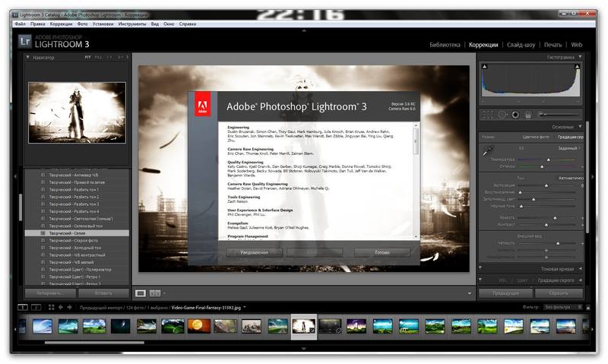
Task: Toggle the highlight clipping indicator in histogram
Action: (577, 67)
